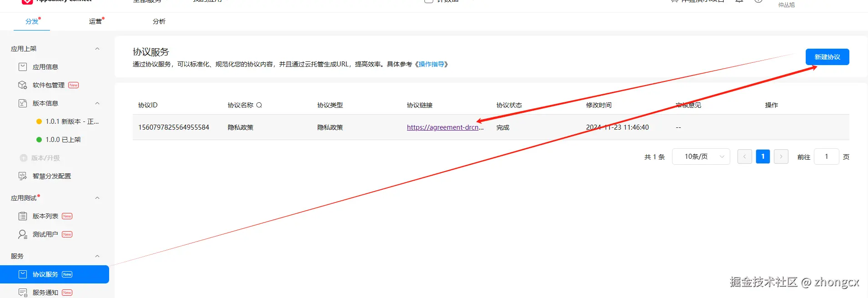
Task: Click search icon next to 协议名称
Action: coord(259,105)
